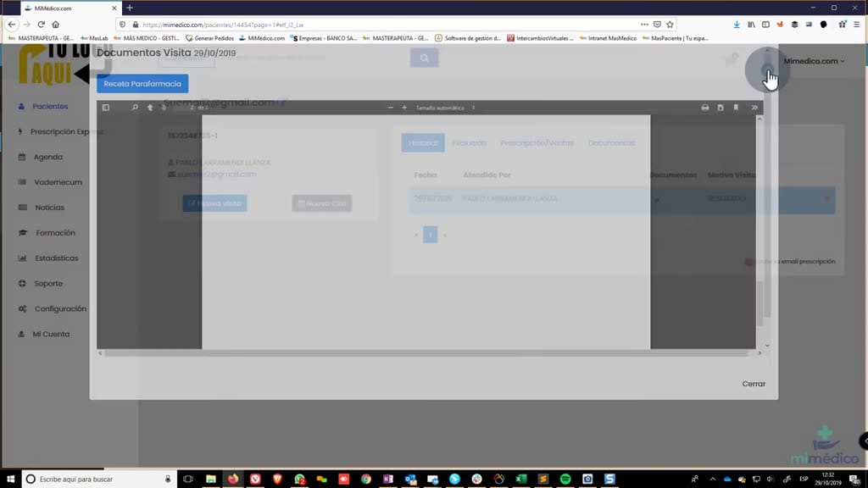Open Firefox hamburger menu
868x488 pixels.
856,25
